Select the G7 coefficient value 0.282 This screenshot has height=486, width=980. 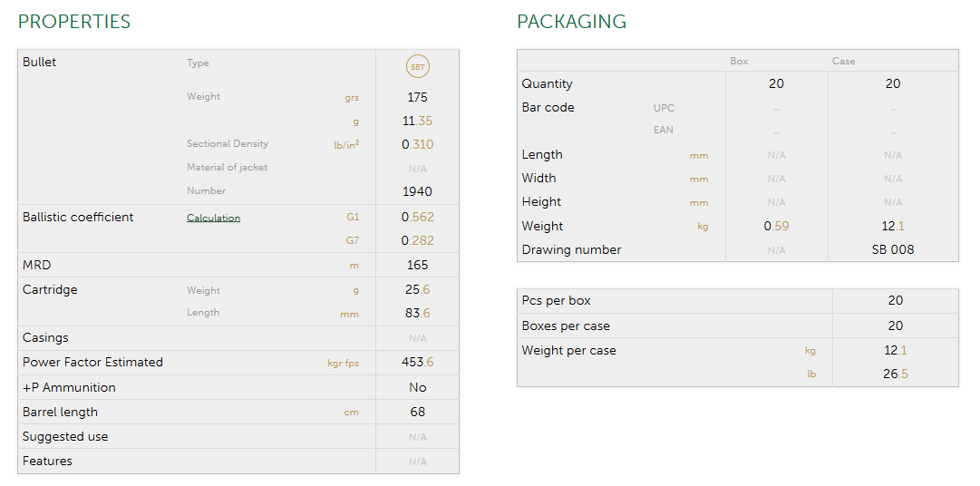pos(417,241)
